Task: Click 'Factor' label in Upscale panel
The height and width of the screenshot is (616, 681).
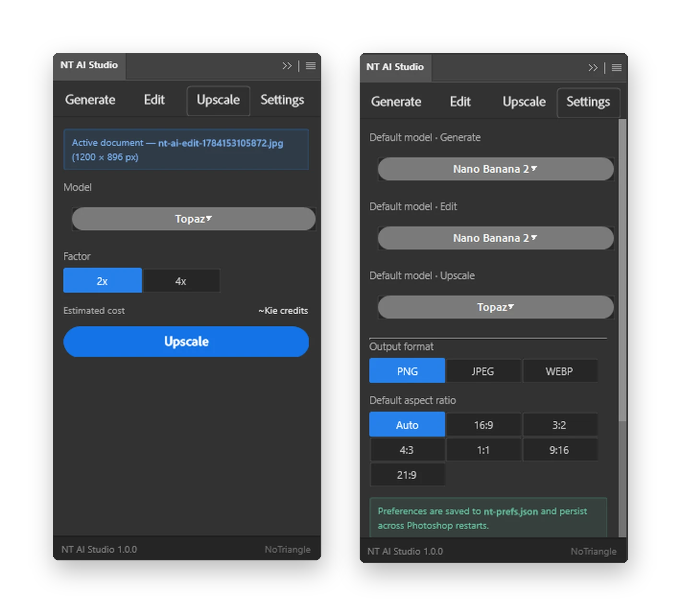Action: (77, 256)
